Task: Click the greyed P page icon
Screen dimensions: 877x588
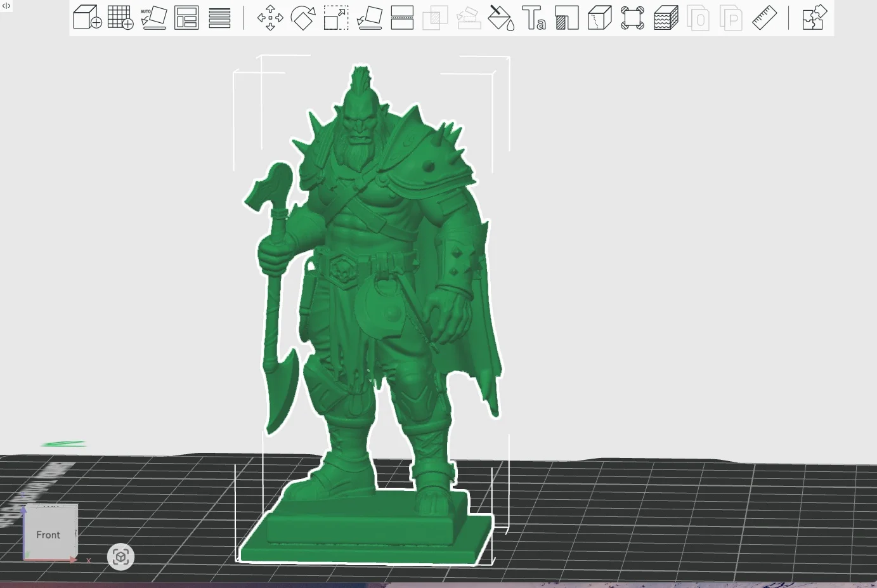Action: click(x=732, y=17)
